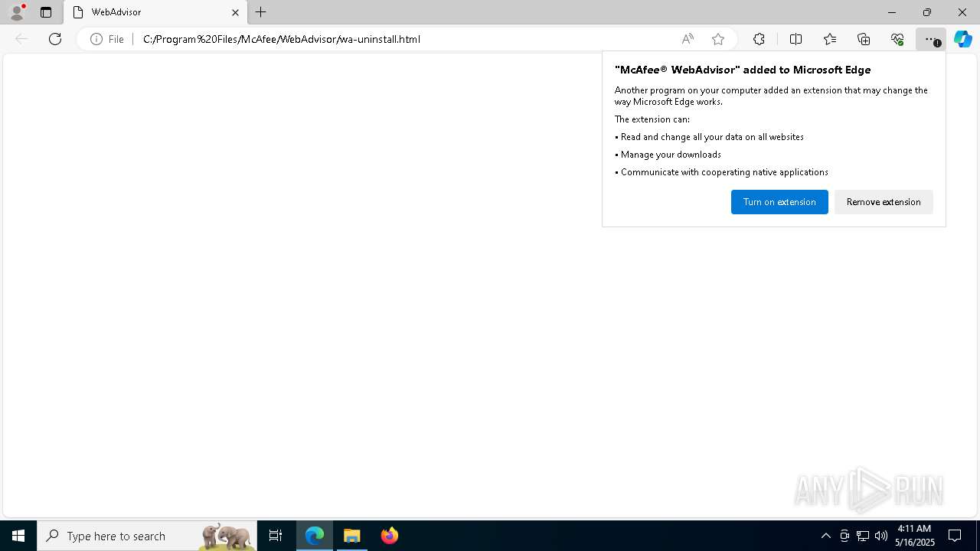Refresh the current page
This screenshot has width=980, height=551.
pos(55,39)
